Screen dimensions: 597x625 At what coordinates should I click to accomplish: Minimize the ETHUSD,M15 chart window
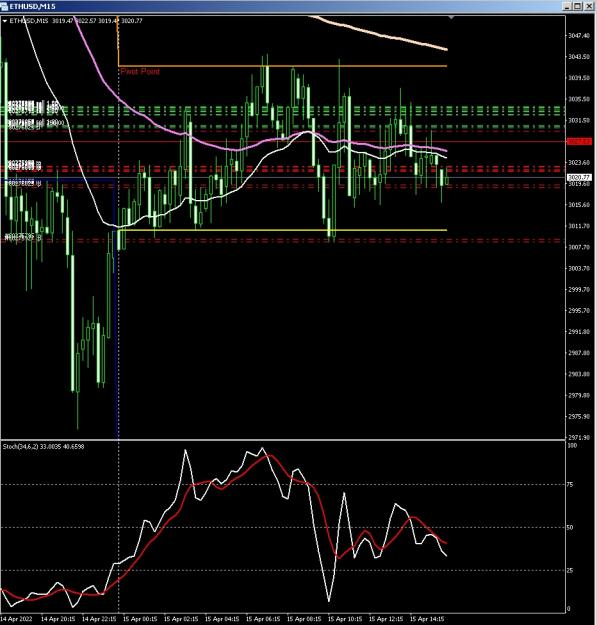coord(567,6)
